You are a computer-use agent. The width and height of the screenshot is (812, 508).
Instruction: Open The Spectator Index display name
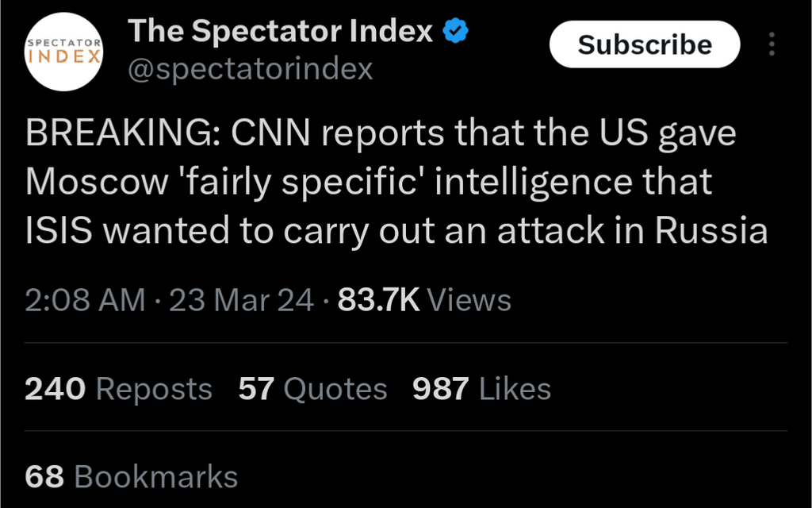(x=281, y=32)
